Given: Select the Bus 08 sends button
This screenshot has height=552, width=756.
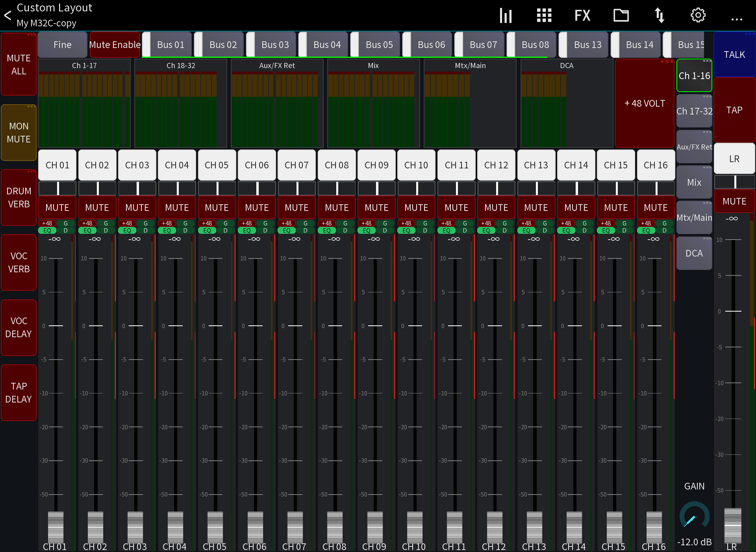Looking at the screenshot, I should click(532, 44).
